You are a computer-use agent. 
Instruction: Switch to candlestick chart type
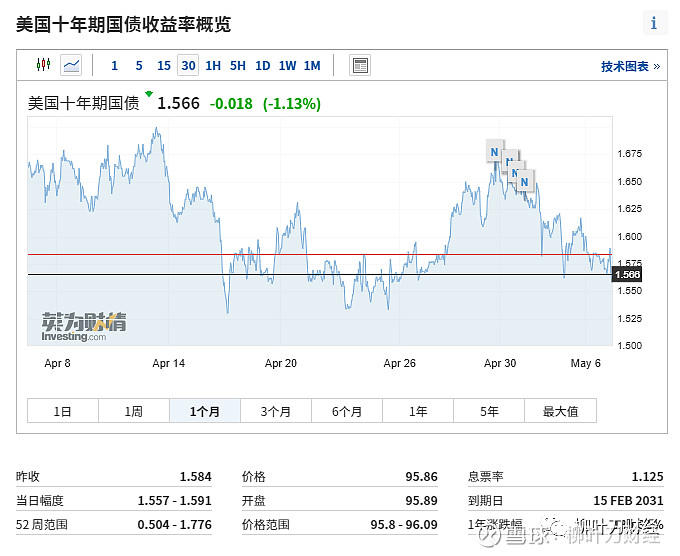click(43, 65)
